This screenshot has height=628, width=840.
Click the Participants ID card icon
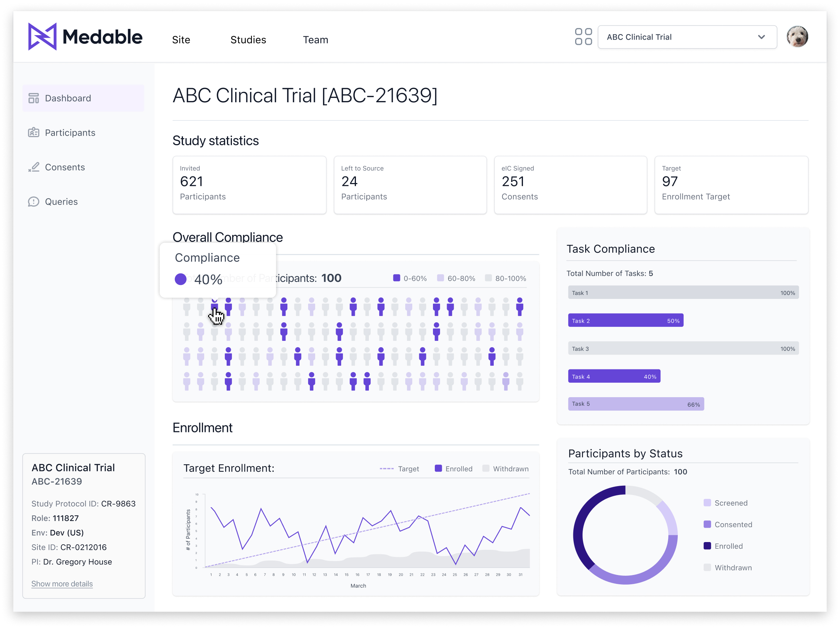tap(33, 133)
